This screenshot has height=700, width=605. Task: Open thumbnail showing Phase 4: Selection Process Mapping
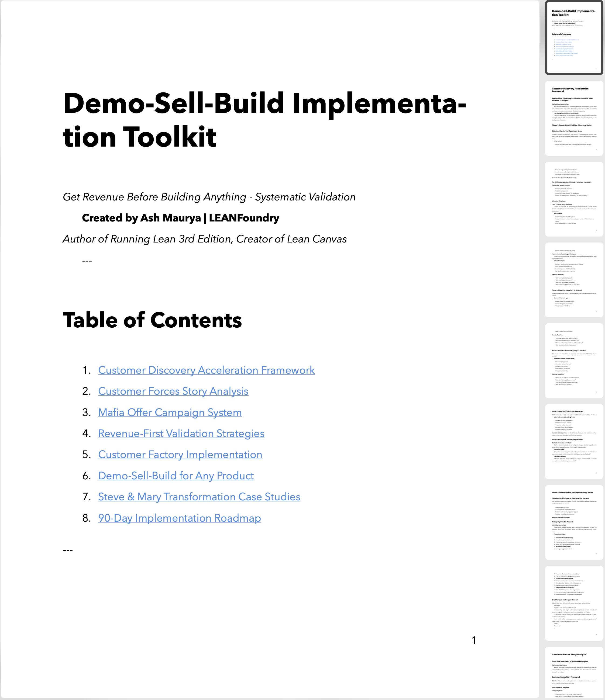tap(574, 361)
